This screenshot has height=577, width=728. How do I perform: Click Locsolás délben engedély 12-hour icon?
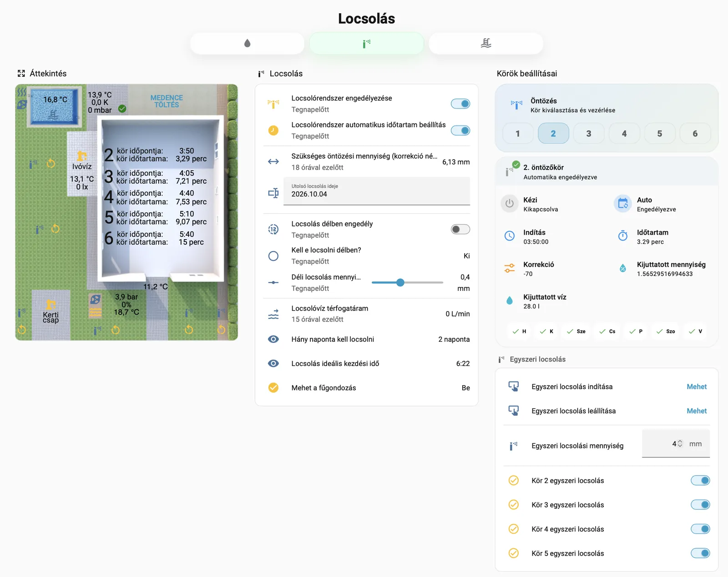point(273,229)
